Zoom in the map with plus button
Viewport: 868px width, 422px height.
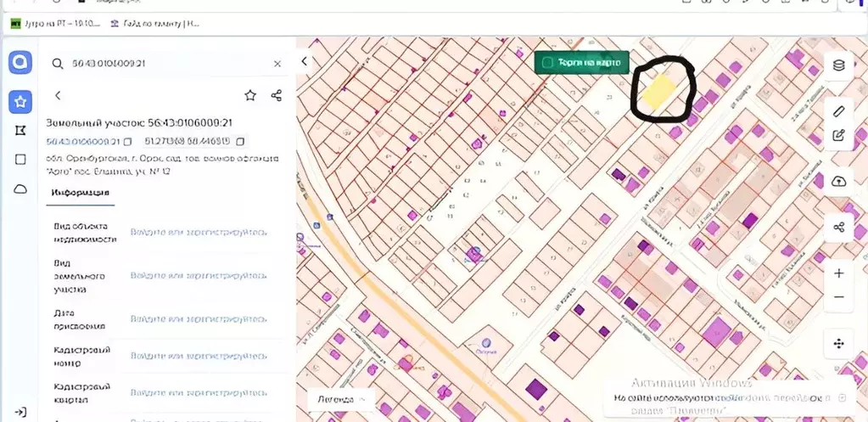coord(838,273)
